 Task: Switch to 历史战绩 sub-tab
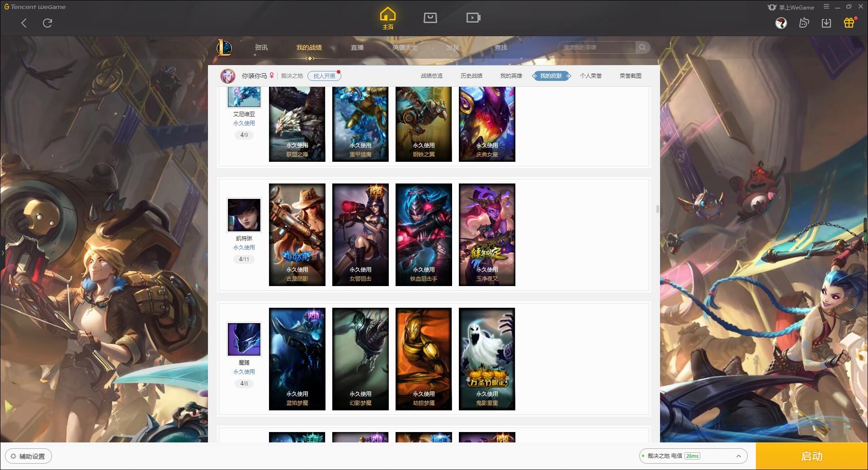click(472, 76)
